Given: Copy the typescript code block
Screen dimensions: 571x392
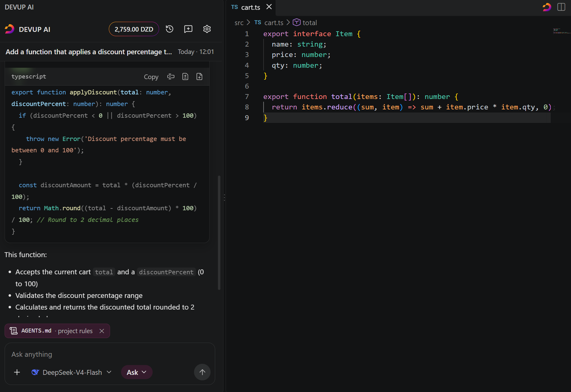Looking at the screenshot, I should click(x=151, y=77).
